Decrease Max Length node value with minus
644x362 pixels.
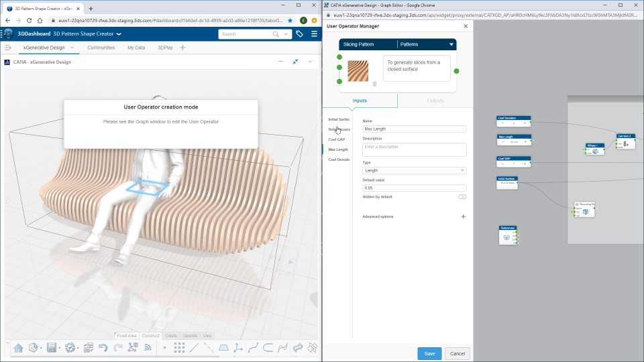(502, 142)
